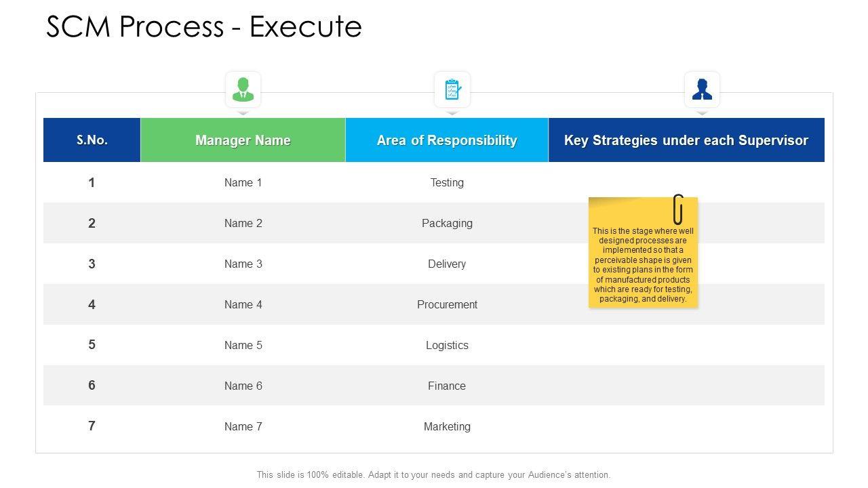The image size is (868, 488).
Task: Select the Packaging cell in row 2
Action: tap(447, 223)
